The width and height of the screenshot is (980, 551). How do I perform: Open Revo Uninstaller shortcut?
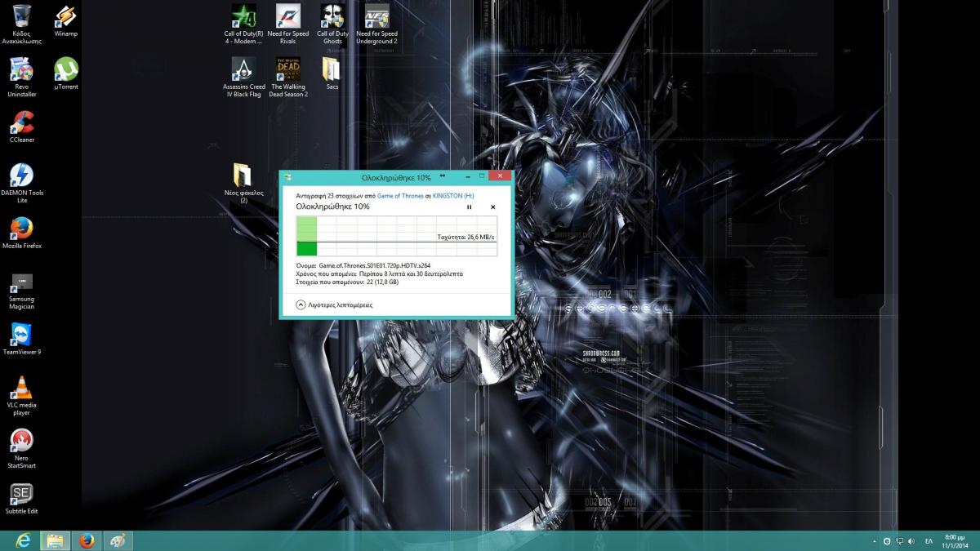[x=22, y=78]
